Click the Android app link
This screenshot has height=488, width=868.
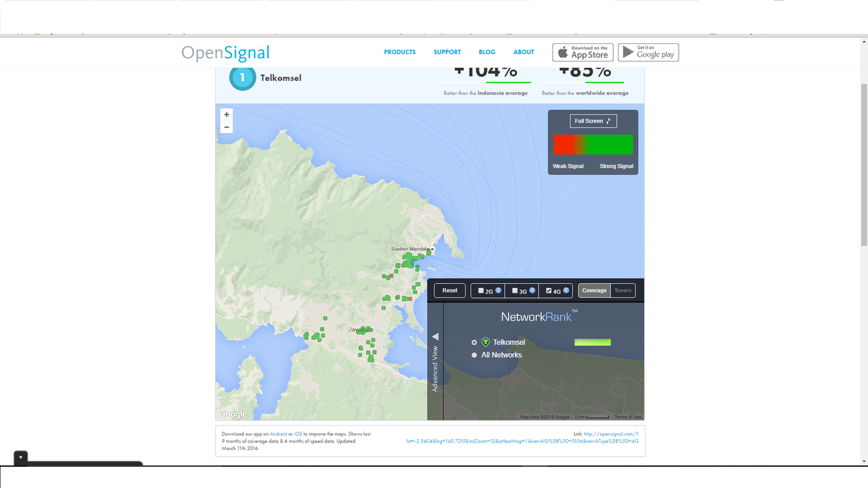tap(279, 434)
